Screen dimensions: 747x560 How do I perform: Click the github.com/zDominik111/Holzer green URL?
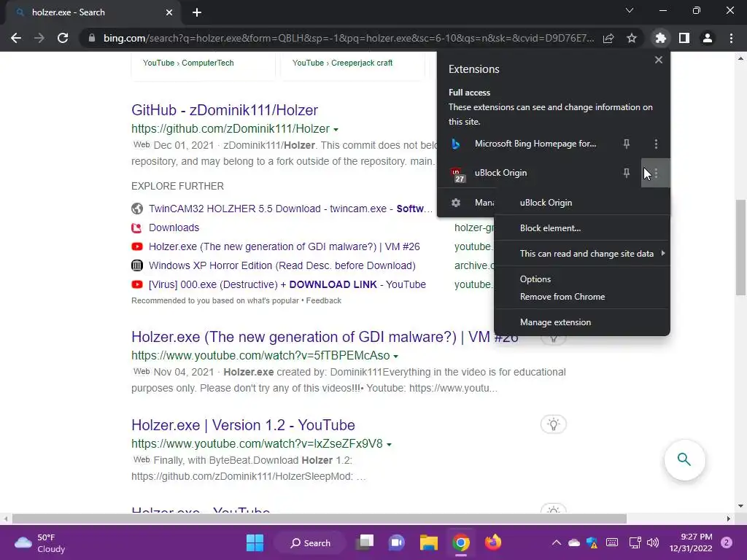[231, 129]
